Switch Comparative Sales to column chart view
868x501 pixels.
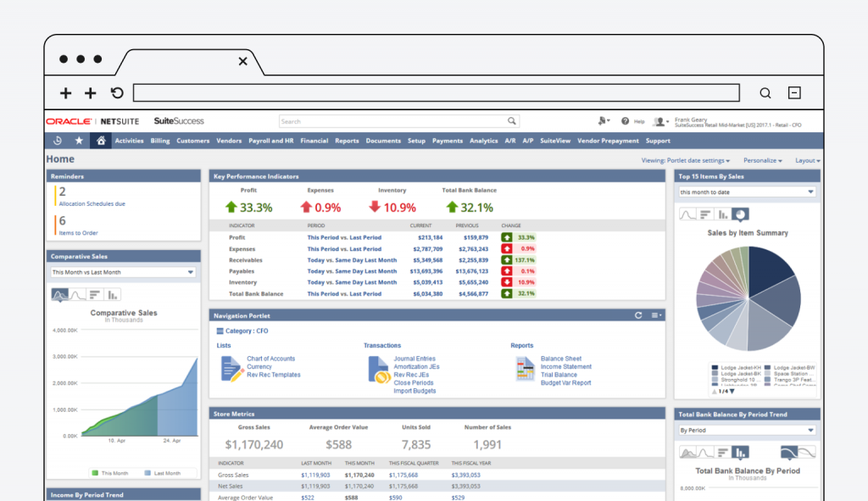coord(113,295)
